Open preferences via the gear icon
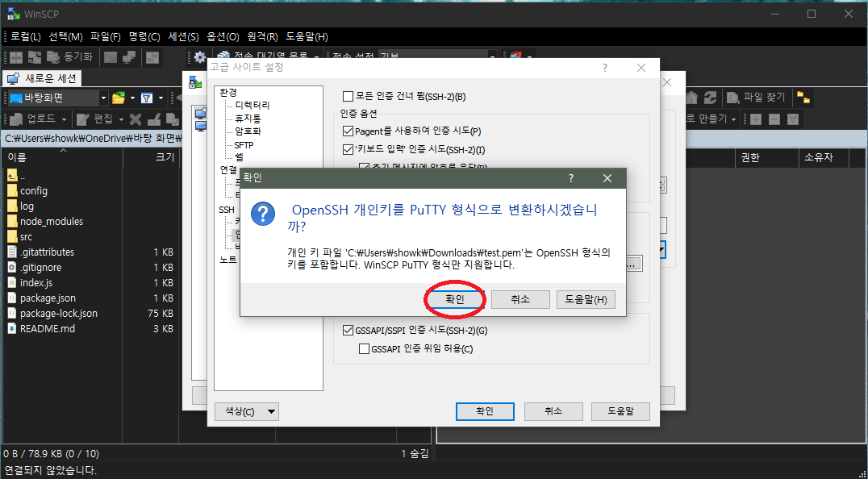The width and height of the screenshot is (868, 479). (x=200, y=57)
